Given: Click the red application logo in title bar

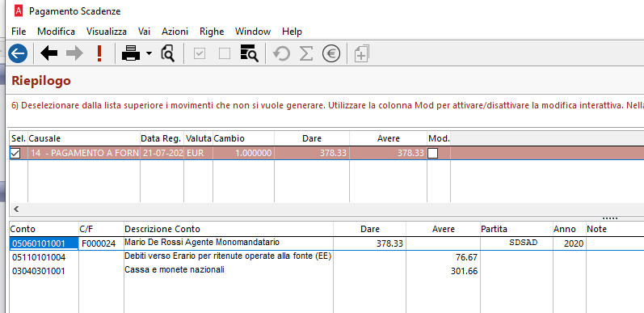Looking at the screenshot, I should pos(18,11).
